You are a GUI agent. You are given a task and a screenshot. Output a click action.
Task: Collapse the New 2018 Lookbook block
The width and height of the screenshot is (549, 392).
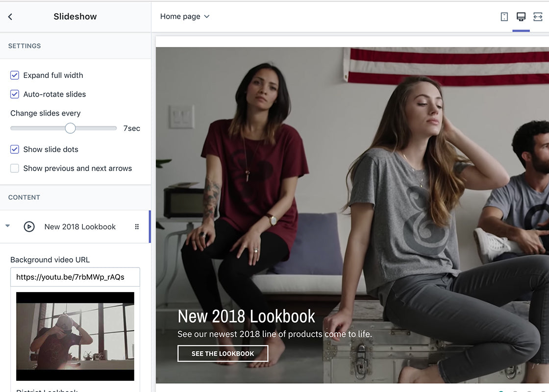tap(8, 226)
